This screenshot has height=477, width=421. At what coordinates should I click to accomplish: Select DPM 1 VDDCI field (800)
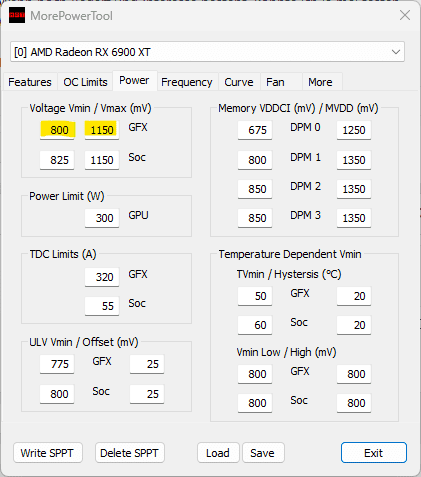255,160
